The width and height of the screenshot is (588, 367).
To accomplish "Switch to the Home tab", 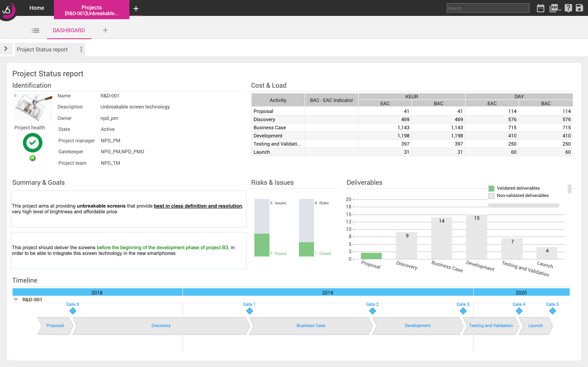I will point(37,8).
